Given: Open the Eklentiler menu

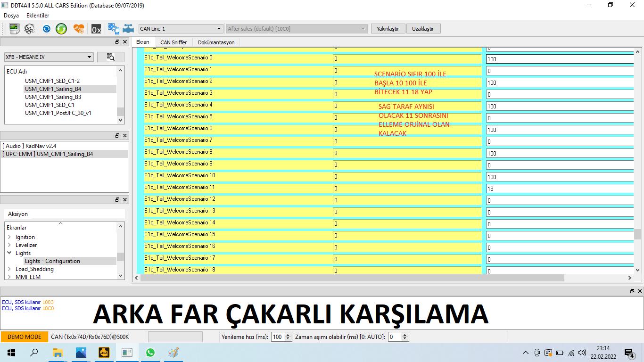Looking at the screenshot, I should [x=38, y=16].
